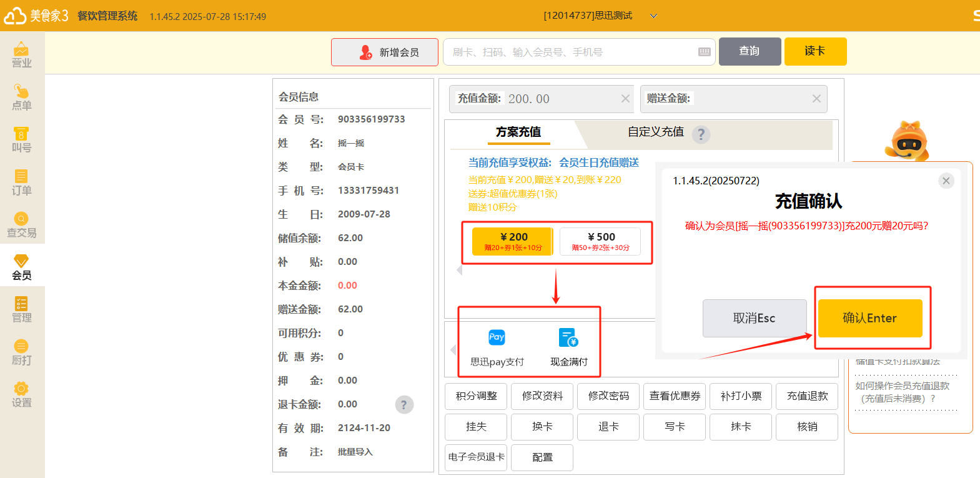Select the ¥500 recharge plan
This screenshot has height=478, width=980.
coord(600,241)
